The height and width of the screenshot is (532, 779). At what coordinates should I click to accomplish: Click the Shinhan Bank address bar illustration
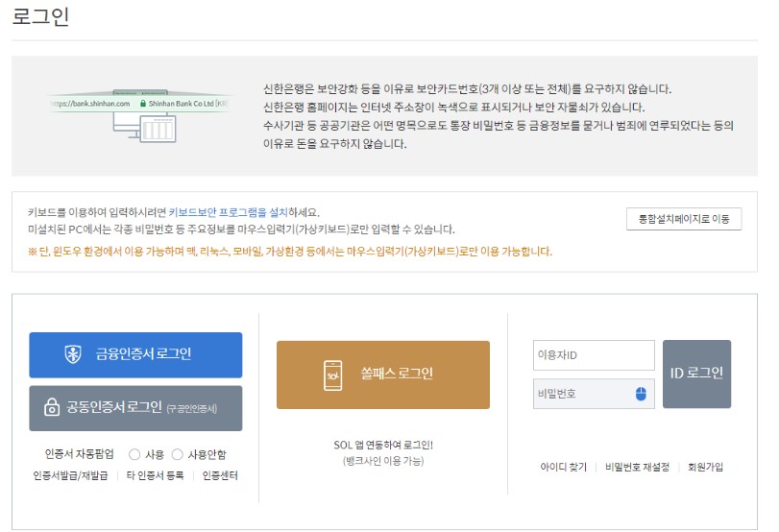(139, 116)
